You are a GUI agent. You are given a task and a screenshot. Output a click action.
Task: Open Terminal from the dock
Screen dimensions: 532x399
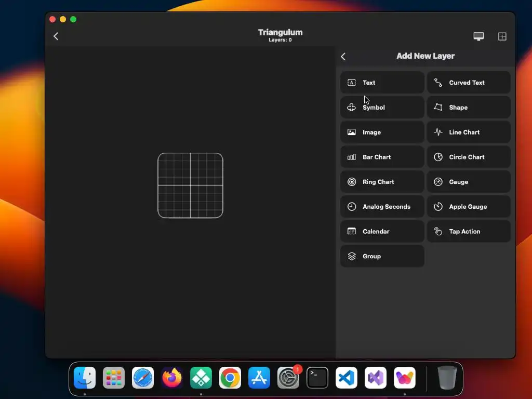pyautogui.click(x=317, y=377)
